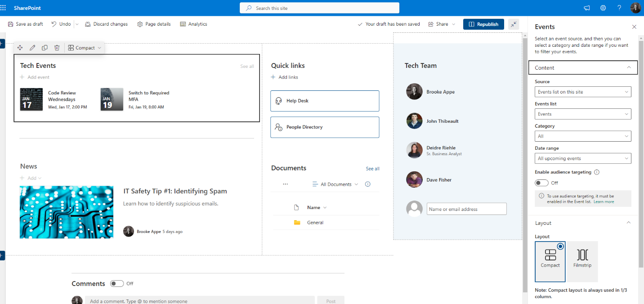
Task: Click the Republish button
Action: (483, 24)
